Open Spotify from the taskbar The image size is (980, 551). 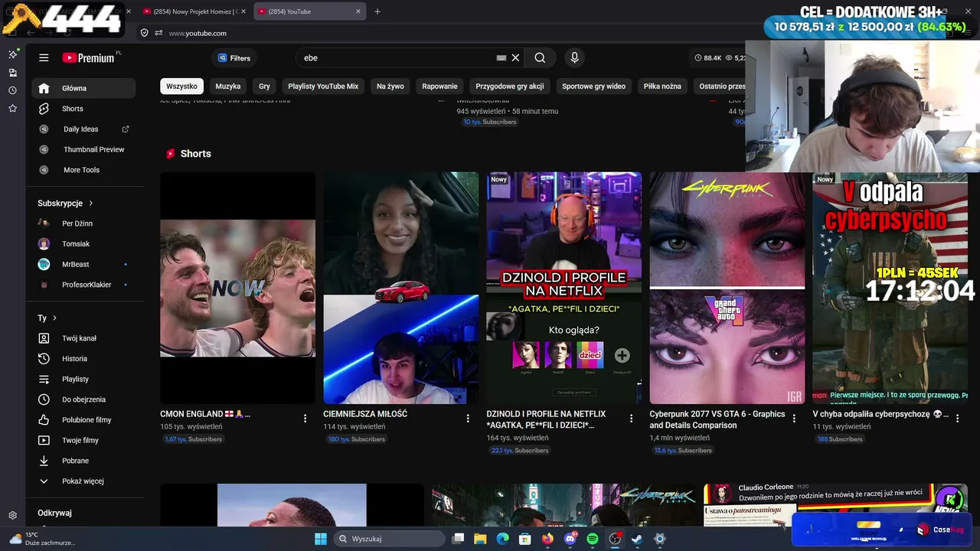593,539
